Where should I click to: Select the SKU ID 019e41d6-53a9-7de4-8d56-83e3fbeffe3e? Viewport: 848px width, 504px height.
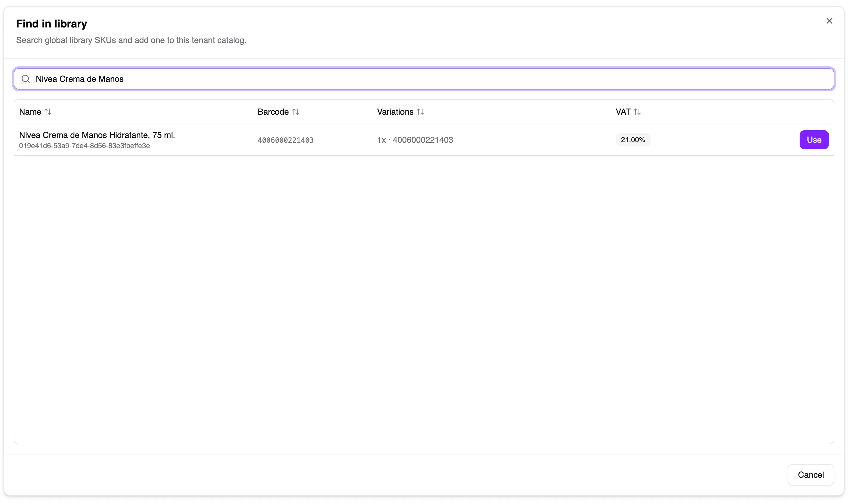pos(85,146)
